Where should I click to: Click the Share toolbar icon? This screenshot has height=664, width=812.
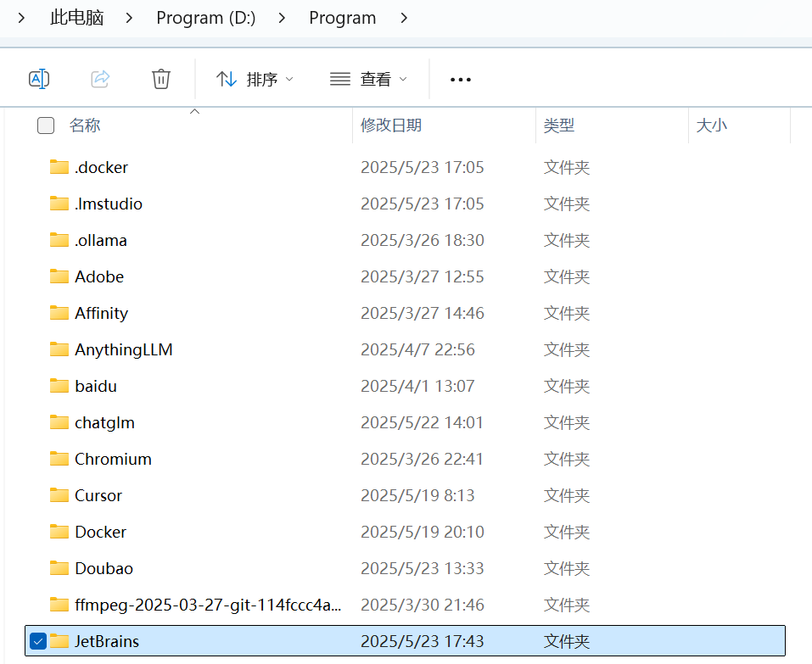pos(100,79)
